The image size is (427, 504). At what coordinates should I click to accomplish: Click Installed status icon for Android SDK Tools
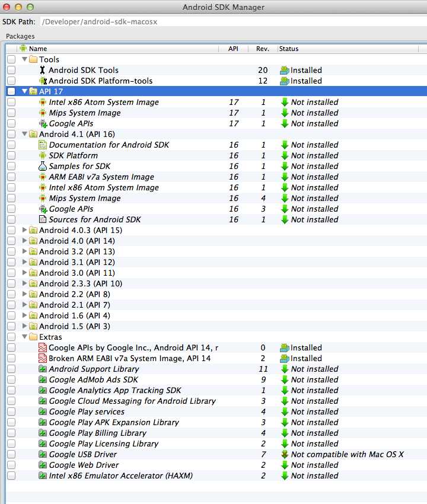[x=285, y=70]
